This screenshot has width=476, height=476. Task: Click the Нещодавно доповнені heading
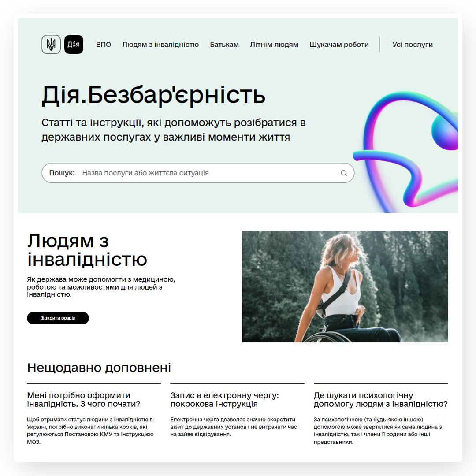coord(99,368)
